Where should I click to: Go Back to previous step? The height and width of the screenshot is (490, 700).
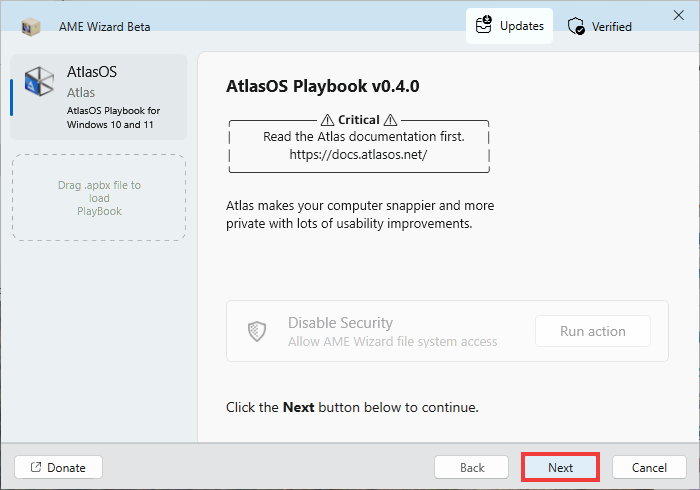click(472, 467)
